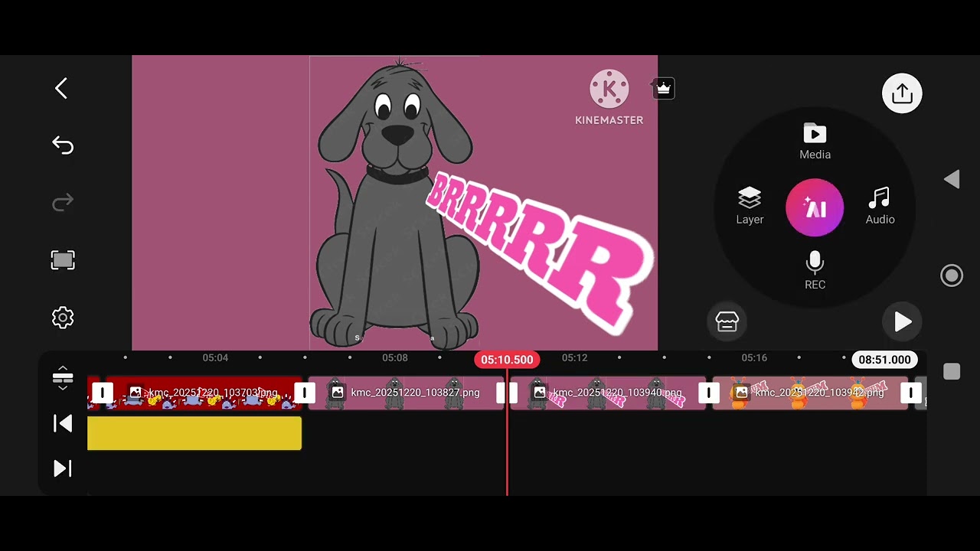
Task: Start voice REC recording
Action: 815,271
